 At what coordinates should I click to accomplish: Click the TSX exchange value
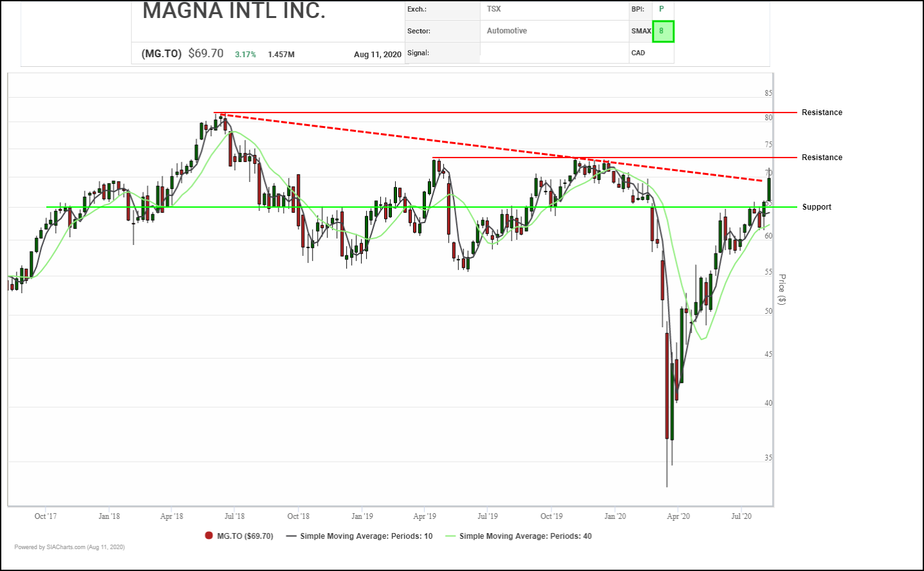494,9
